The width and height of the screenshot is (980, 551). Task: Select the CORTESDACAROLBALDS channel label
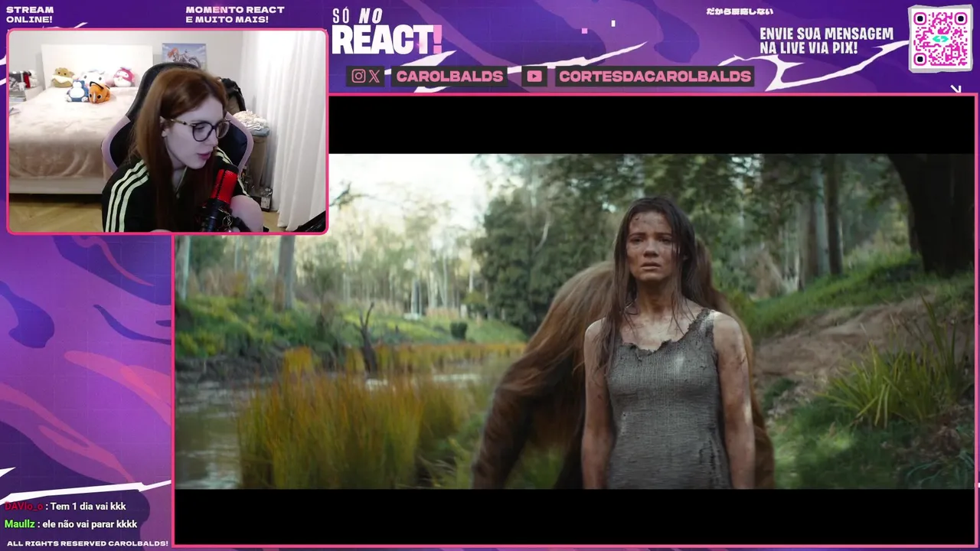click(x=655, y=76)
